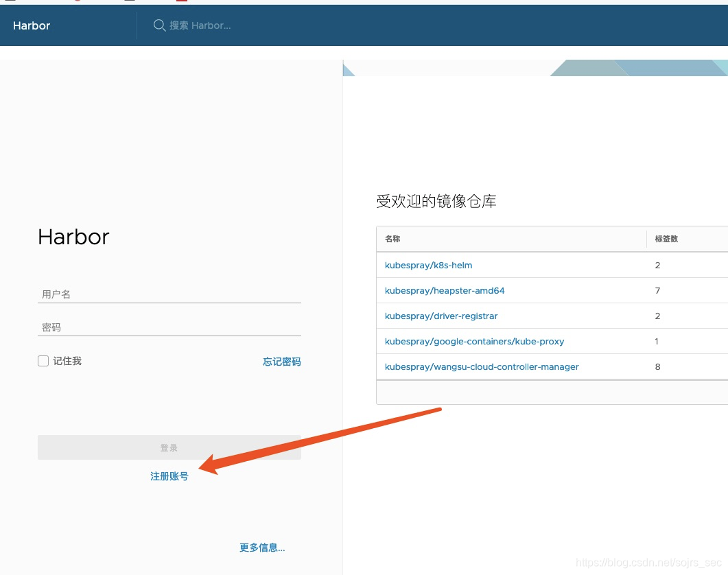Open kubespray/heapster-amd64 repository
Image resolution: width=728 pixels, height=575 pixels.
(445, 291)
